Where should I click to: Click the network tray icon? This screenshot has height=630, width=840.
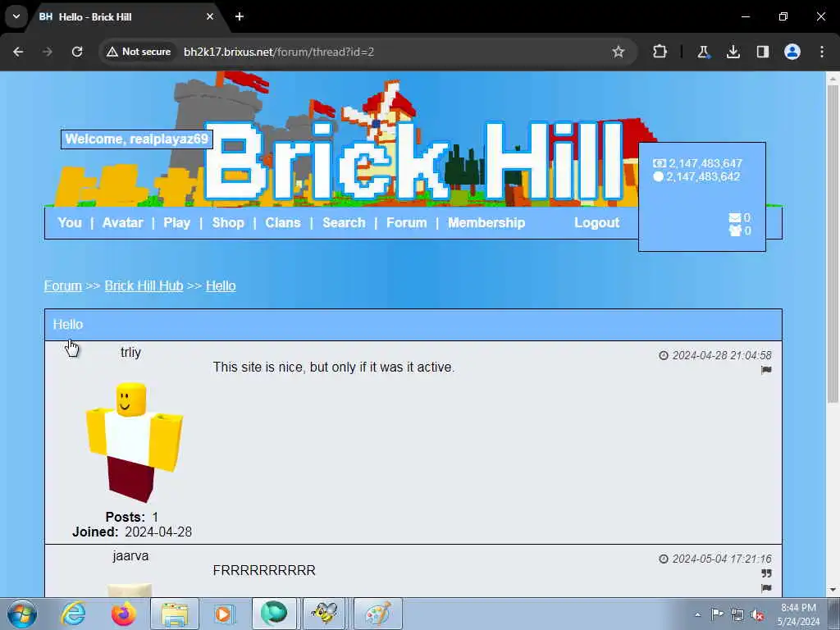[x=737, y=614]
